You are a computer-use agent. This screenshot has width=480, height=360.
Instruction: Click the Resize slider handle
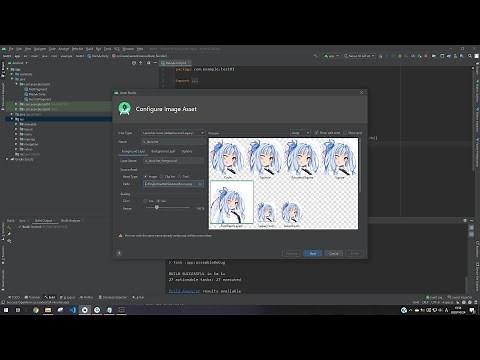pos(157,208)
